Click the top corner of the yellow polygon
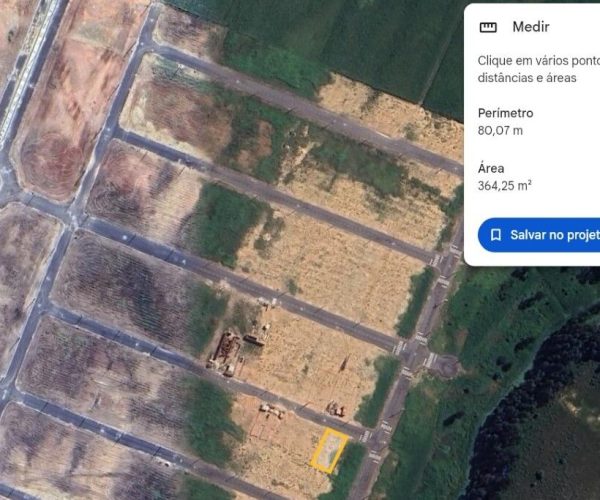The image size is (600, 500). coord(326,430)
